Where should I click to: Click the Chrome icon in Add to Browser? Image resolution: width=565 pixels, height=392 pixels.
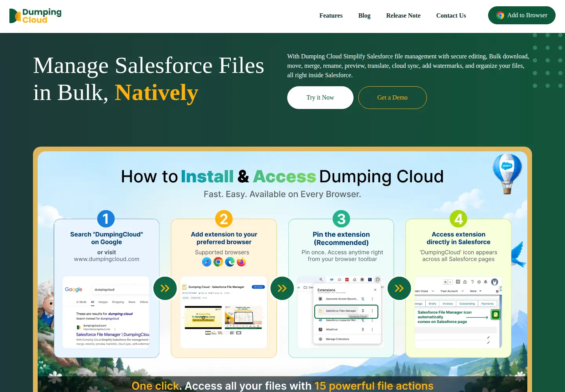500,15
